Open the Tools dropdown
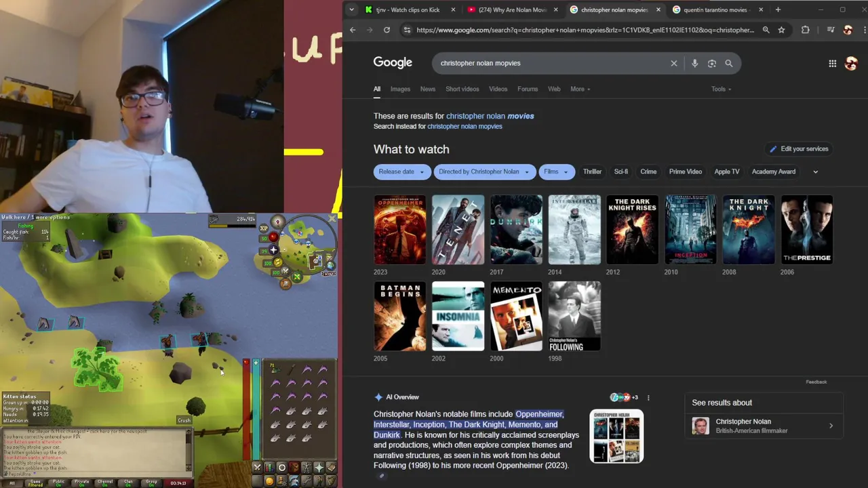Image resolution: width=868 pixels, height=488 pixels. [x=721, y=89]
